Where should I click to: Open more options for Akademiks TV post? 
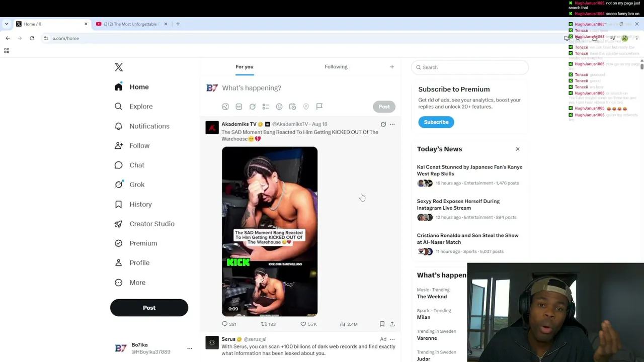[x=392, y=124]
